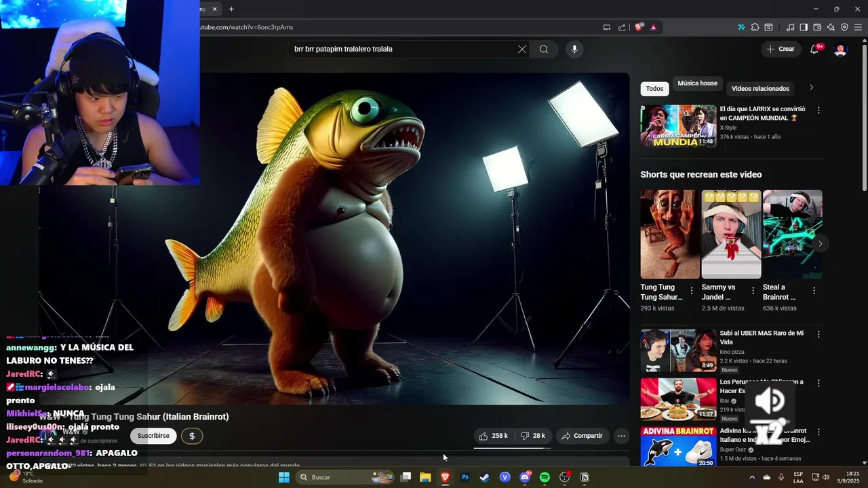Open options for the Ibai video
This screenshot has height=488, width=868.
(x=818, y=383)
